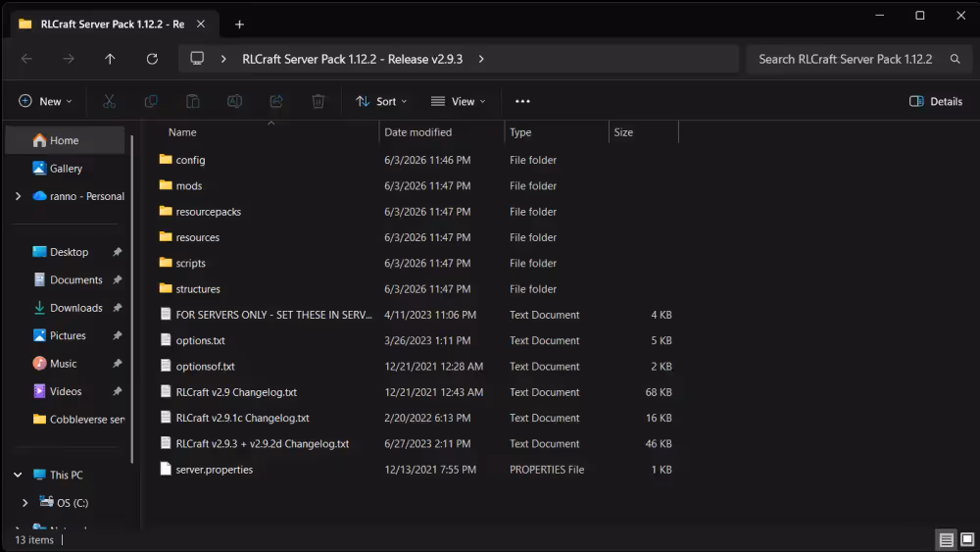This screenshot has height=552, width=980.
Task: Open Gallery in the sidebar
Action: [x=66, y=169]
